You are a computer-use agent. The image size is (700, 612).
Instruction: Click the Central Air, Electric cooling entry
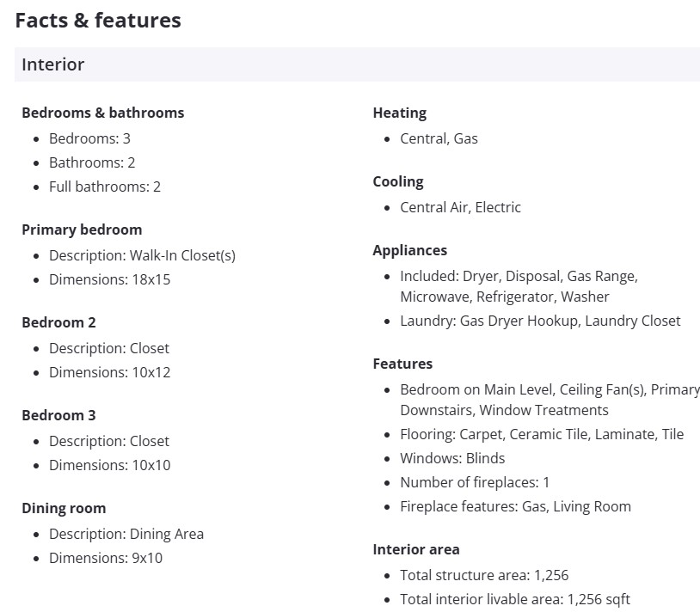pyautogui.click(x=460, y=207)
